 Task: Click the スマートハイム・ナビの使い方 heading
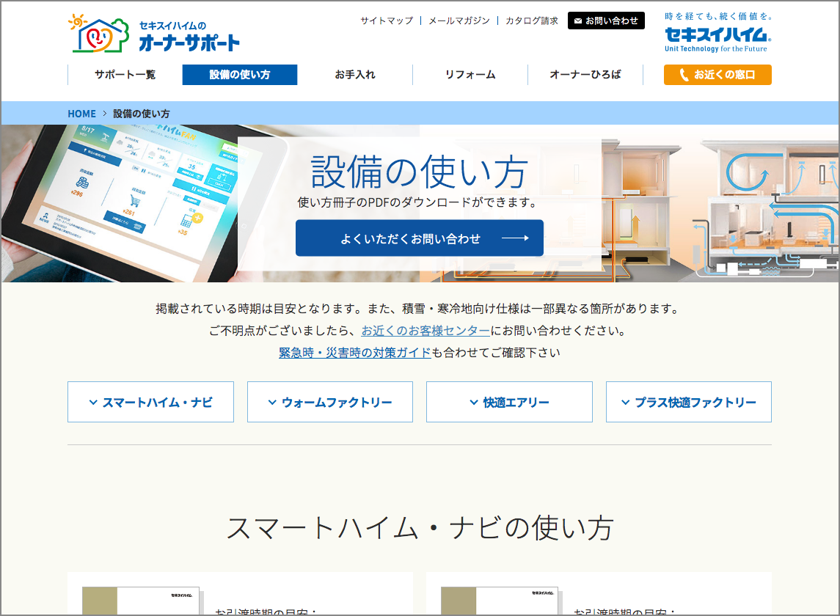420,527
